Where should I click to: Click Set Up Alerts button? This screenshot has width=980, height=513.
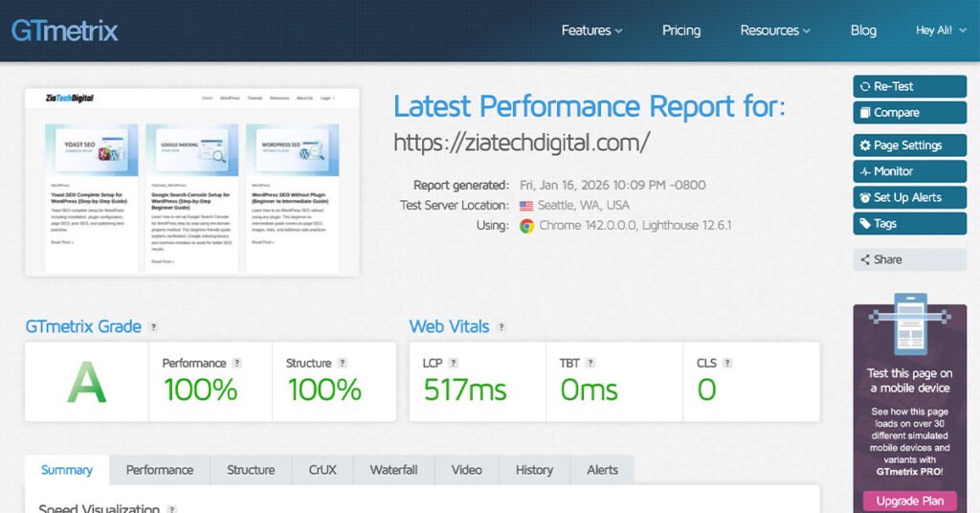(x=909, y=197)
